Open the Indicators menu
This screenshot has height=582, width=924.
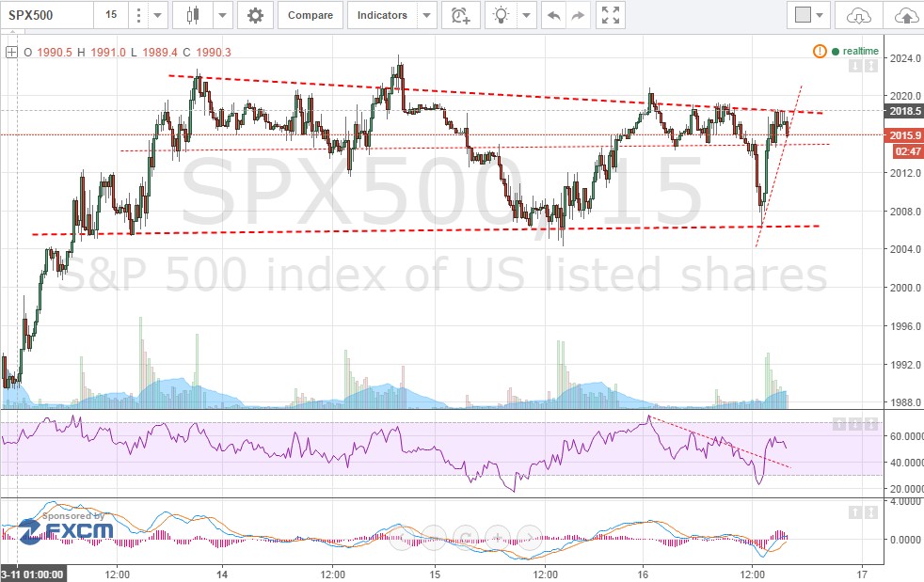pos(382,15)
